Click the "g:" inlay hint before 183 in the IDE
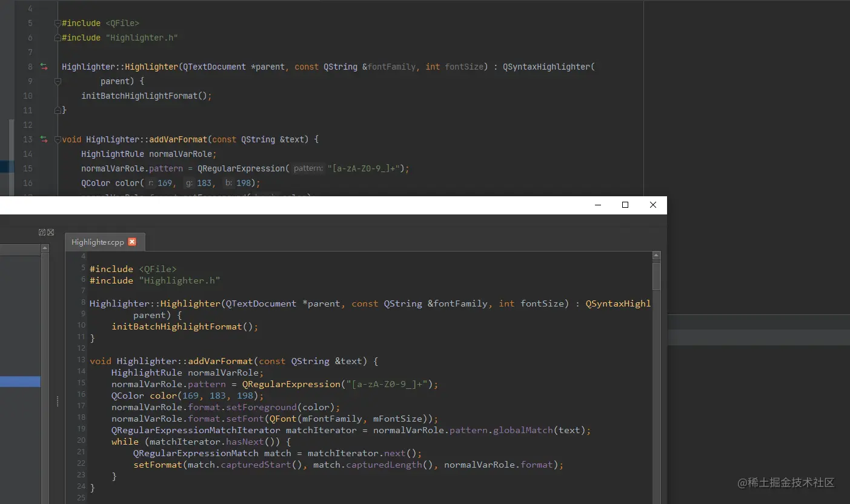 [x=189, y=183]
